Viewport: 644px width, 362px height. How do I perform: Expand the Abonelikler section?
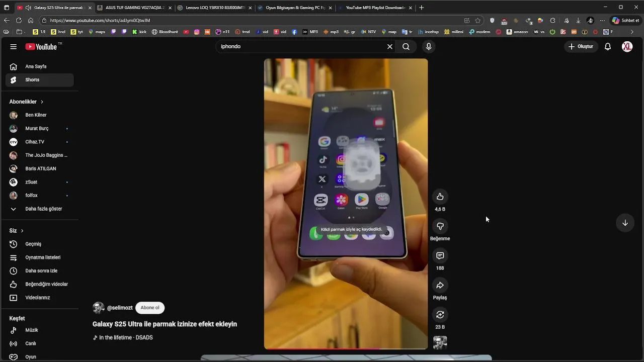(x=26, y=102)
